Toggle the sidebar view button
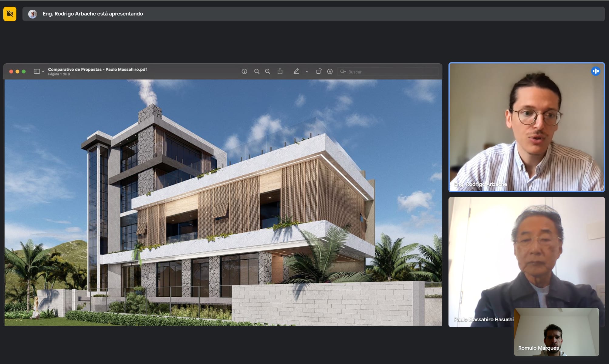This screenshot has width=609, height=364. [37, 72]
